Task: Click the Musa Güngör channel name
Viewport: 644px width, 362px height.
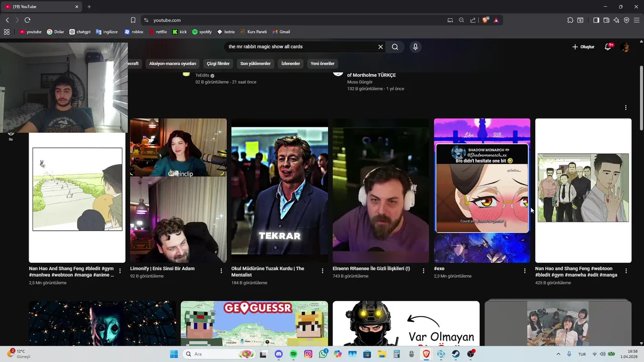Action: pyautogui.click(x=360, y=82)
